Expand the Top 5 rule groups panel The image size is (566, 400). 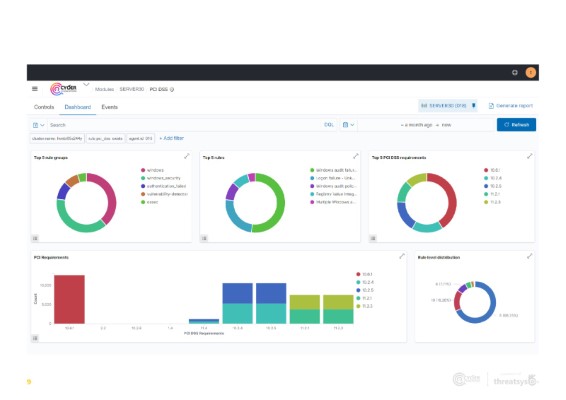pyautogui.click(x=187, y=156)
